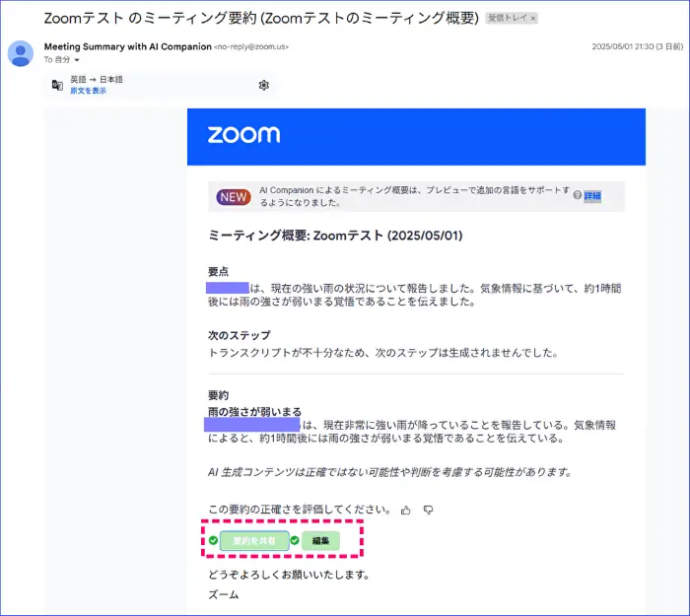Click the text トランスクリプトが不十分なため
The width and height of the screenshot is (690, 616).
(x=287, y=353)
